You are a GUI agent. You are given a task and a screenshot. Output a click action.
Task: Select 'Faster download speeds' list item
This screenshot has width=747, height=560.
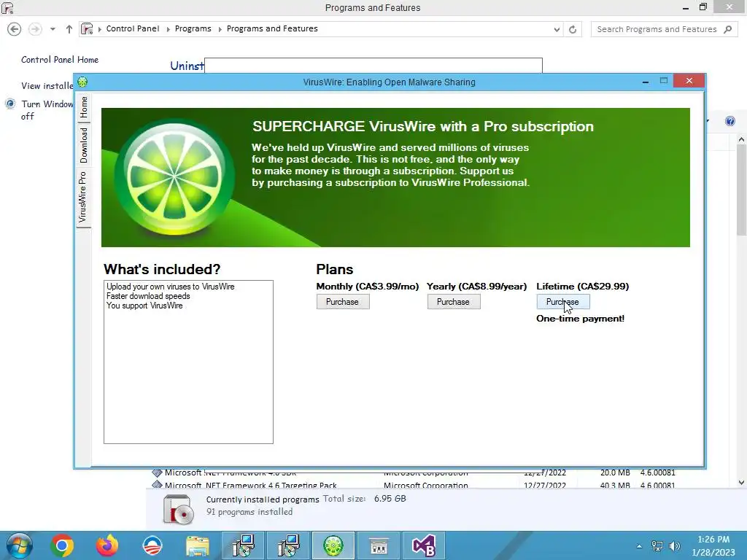pyautogui.click(x=148, y=296)
